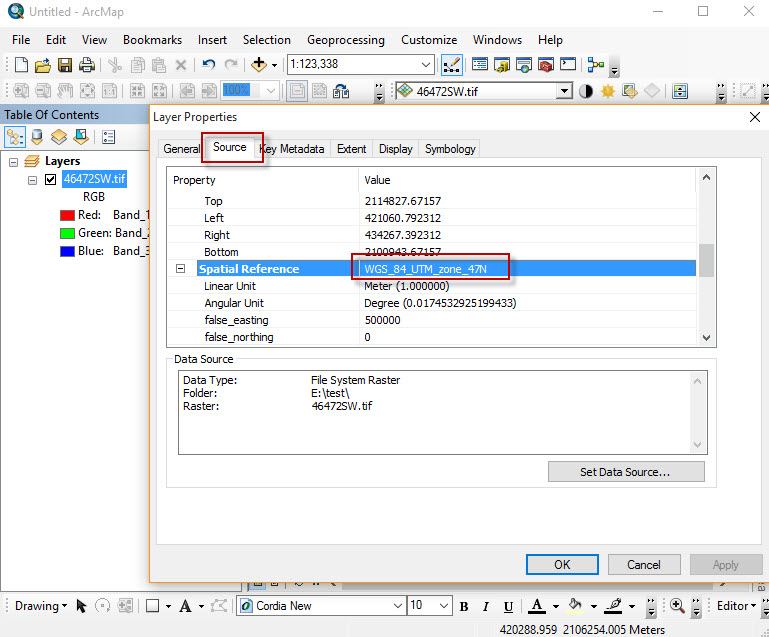Open the map scale dropdown
Viewport: 769px width, 637px height.
(426, 64)
